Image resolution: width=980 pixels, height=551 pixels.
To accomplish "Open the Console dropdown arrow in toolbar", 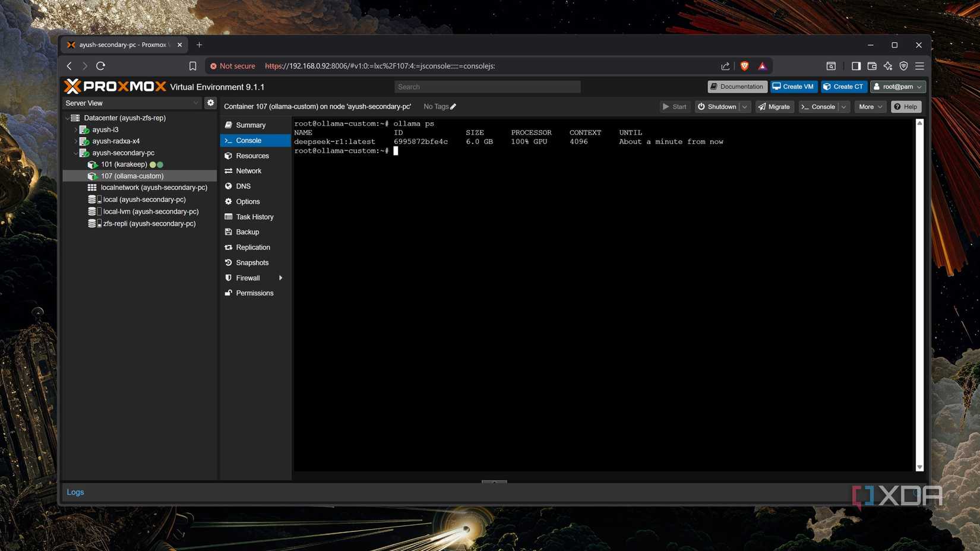I will (844, 107).
